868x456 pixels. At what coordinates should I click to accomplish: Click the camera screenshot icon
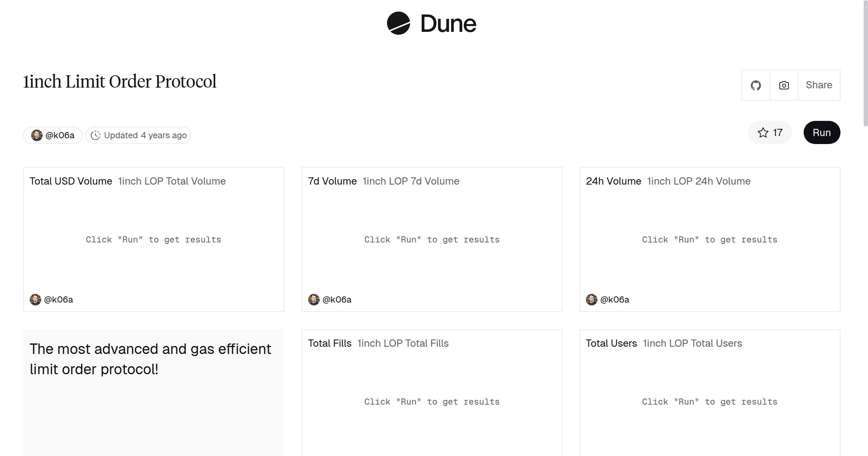tap(784, 85)
